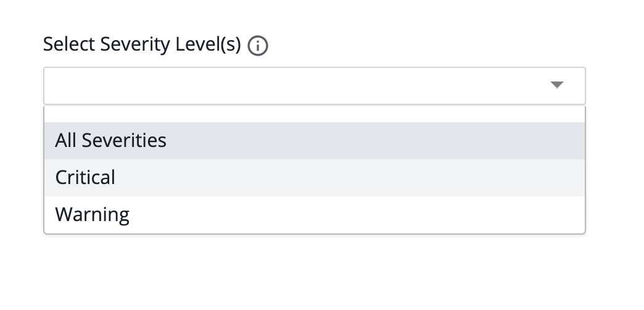This screenshot has height=310, width=644.
Task: Choose the highlighted All Severities row
Action: (x=315, y=141)
